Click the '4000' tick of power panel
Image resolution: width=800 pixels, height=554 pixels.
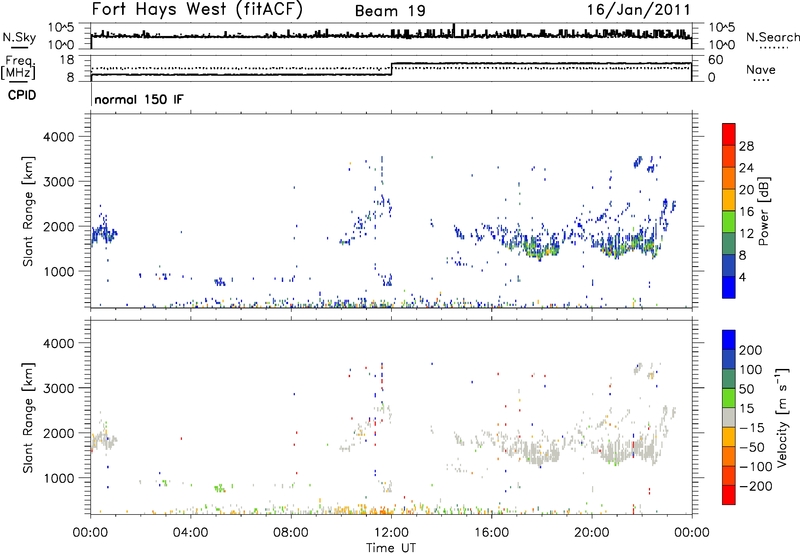click(59, 137)
